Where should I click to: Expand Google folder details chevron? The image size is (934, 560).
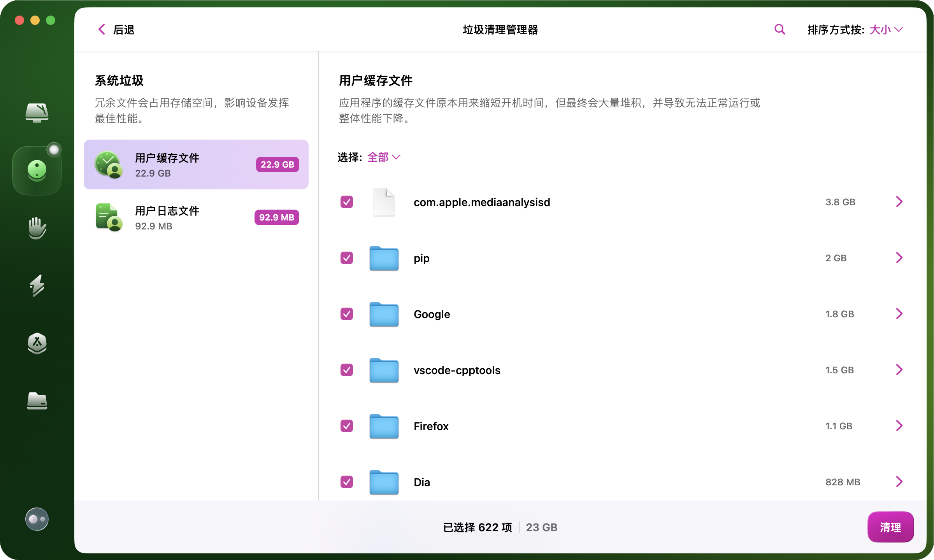[899, 314]
